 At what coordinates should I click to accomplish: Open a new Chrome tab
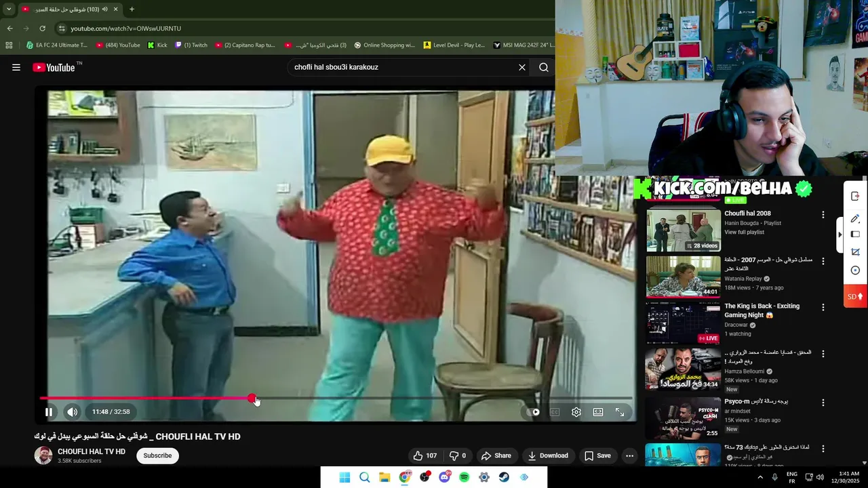click(x=132, y=9)
